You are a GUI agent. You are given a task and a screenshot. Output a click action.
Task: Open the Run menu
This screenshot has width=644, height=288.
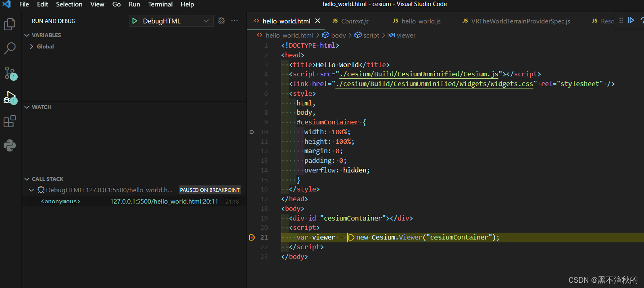pyautogui.click(x=134, y=4)
